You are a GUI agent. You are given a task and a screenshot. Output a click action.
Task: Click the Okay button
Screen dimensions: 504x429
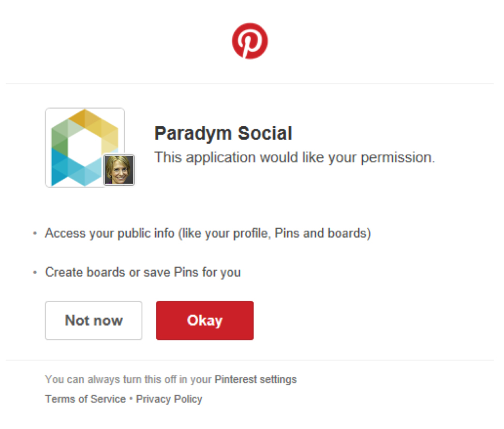click(x=205, y=320)
